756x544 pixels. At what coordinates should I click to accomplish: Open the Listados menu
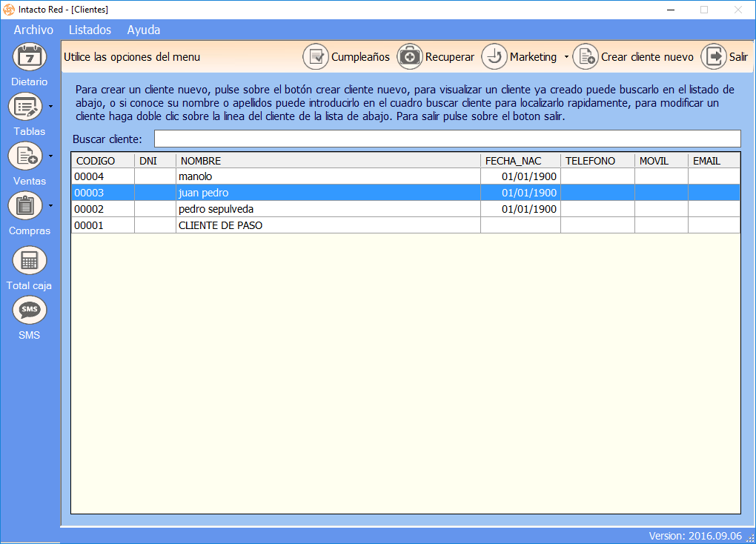point(90,30)
